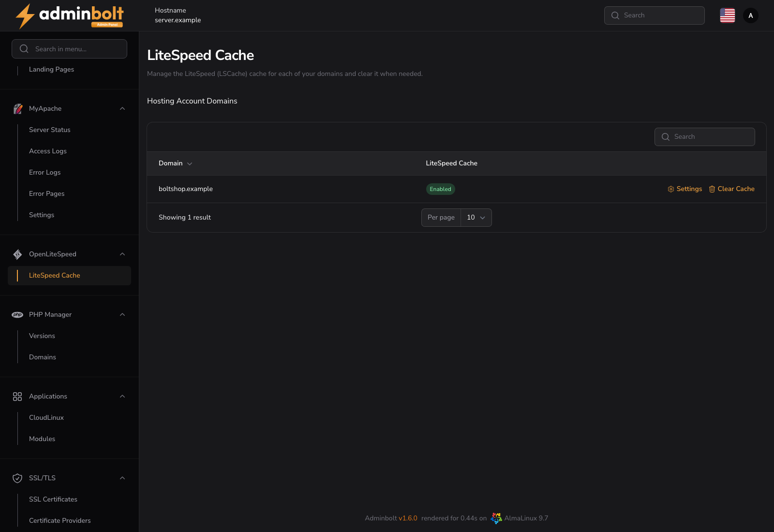Open PHP Manager Domains
The height and width of the screenshot is (532, 774).
pos(43,357)
